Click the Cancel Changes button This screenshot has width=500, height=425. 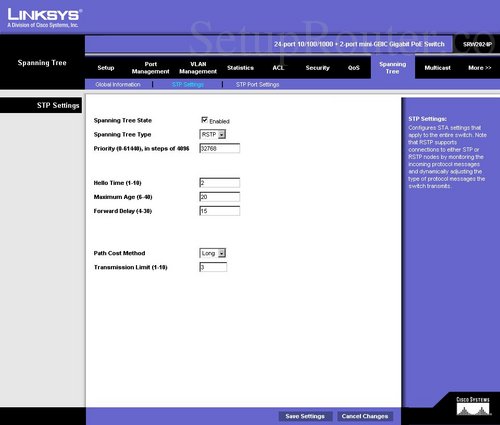point(365,416)
